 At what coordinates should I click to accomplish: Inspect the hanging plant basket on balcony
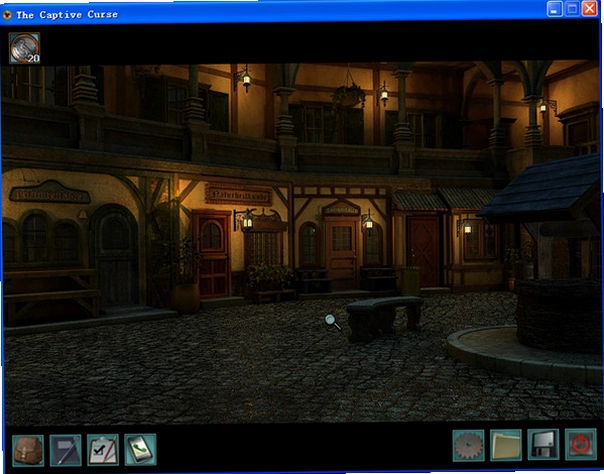click(349, 96)
